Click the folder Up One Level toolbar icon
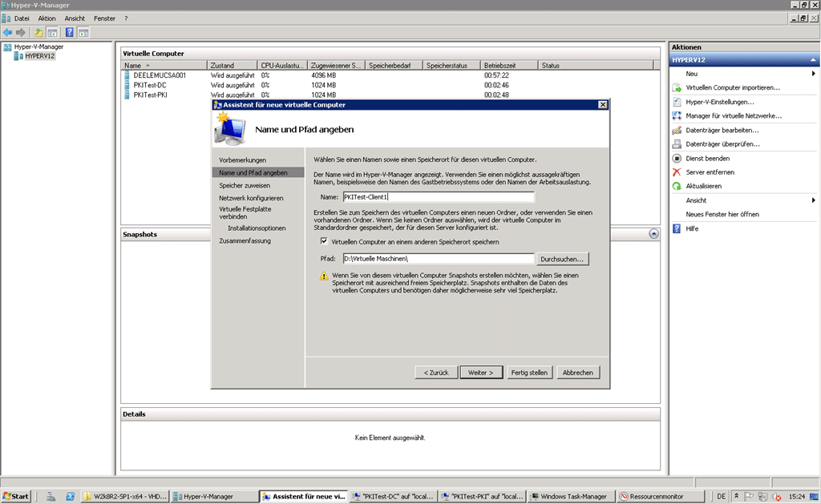The height and width of the screenshot is (504, 821). tap(38, 32)
